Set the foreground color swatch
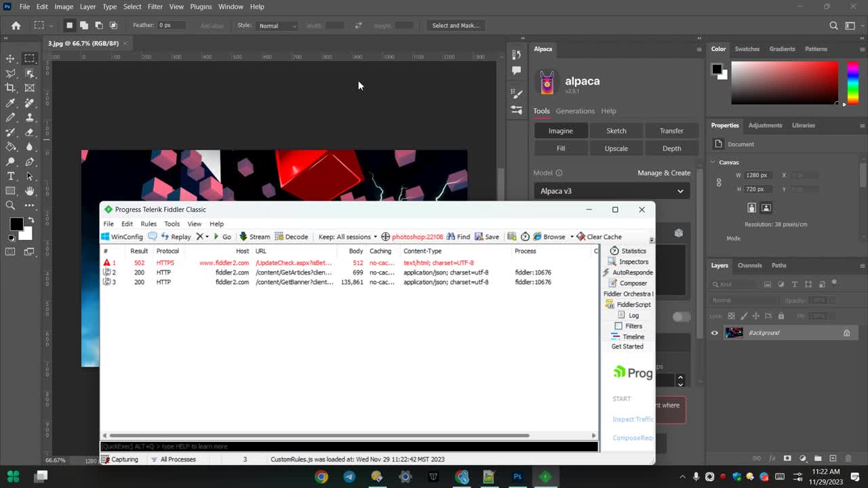The width and height of the screenshot is (868, 488). [x=16, y=224]
